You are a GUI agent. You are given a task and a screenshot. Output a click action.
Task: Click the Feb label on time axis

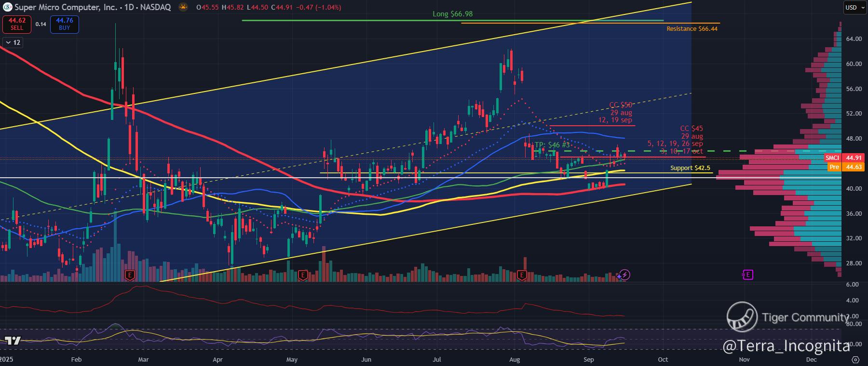[76, 359]
